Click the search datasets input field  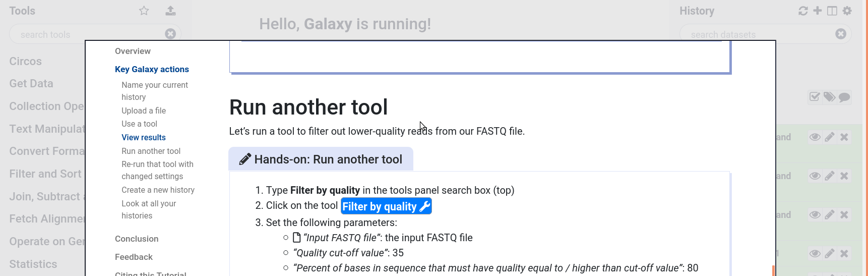(756, 34)
